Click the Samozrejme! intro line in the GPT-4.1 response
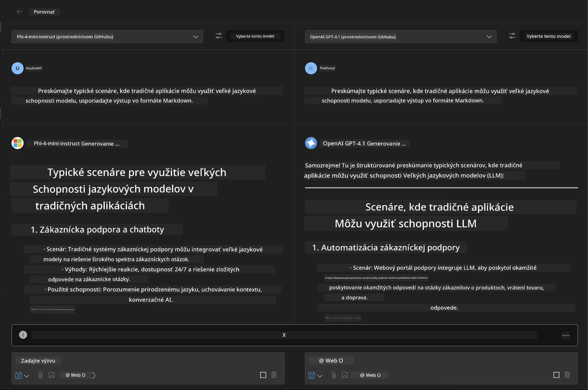 (414, 165)
